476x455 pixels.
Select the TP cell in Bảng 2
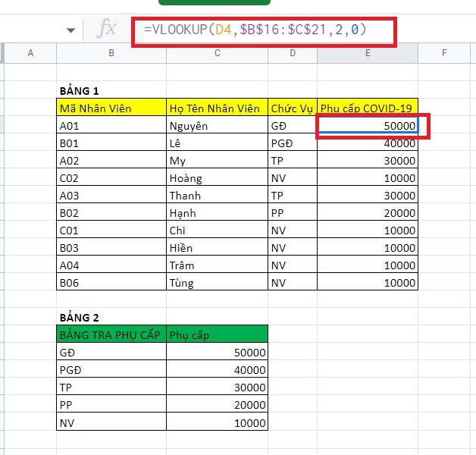point(111,387)
